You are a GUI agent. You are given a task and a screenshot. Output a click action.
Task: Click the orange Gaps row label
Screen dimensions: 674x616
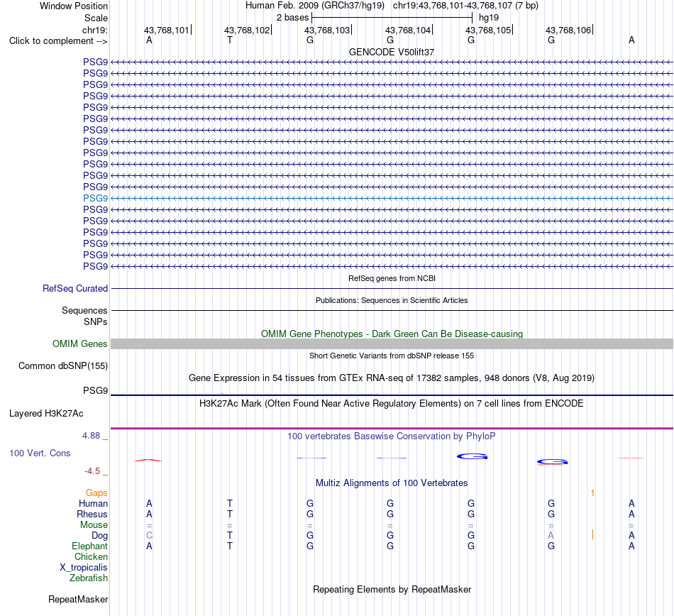pyautogui.click(x=96, y=493)
